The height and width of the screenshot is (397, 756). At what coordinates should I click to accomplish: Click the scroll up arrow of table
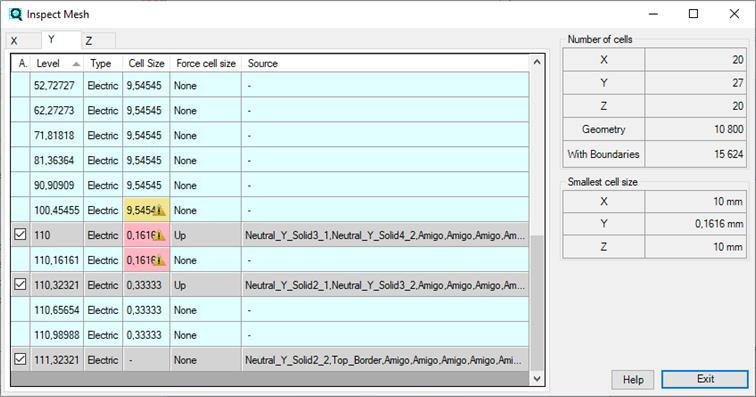tap(537, 62)
